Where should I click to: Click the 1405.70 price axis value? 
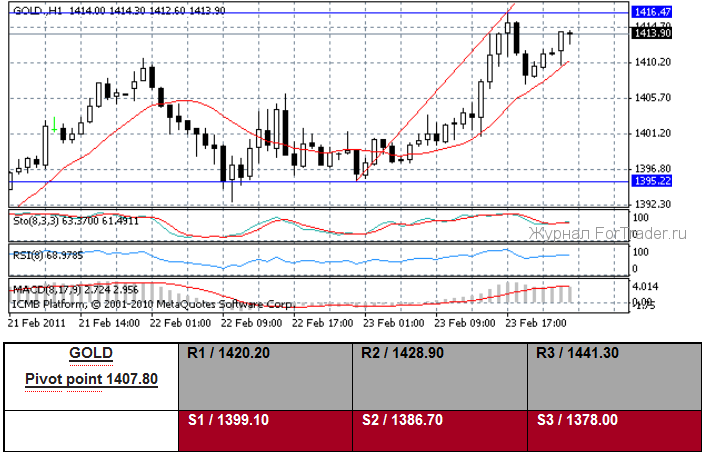tap(652, 98)
